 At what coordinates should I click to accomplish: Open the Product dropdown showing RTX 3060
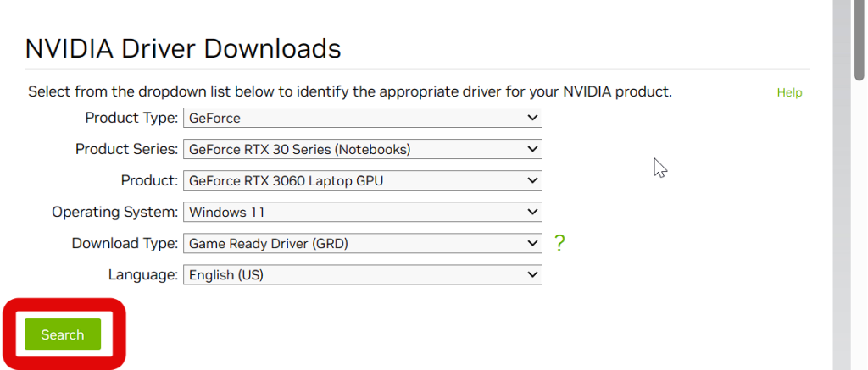click(362, 180)
